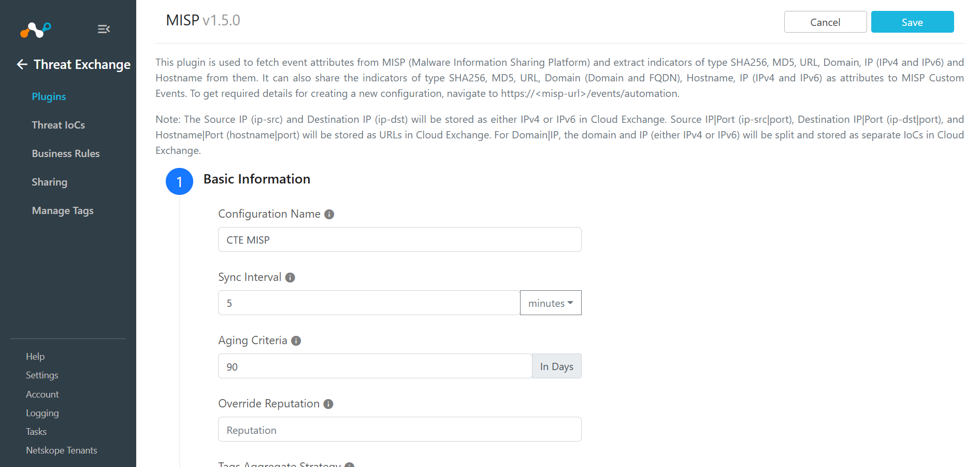Show info tooltip for Sync Interval
Viewport: 980px width, 467px height.
click(290, 277)
